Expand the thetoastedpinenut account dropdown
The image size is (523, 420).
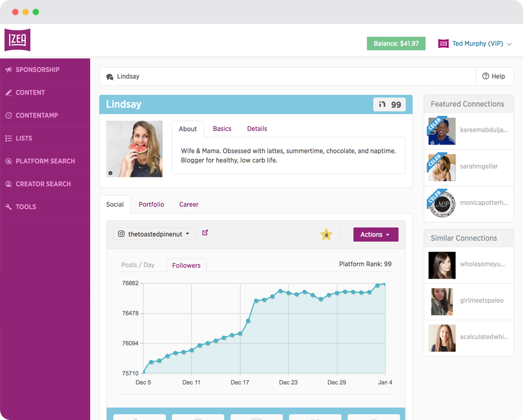(x=155, y=234)
